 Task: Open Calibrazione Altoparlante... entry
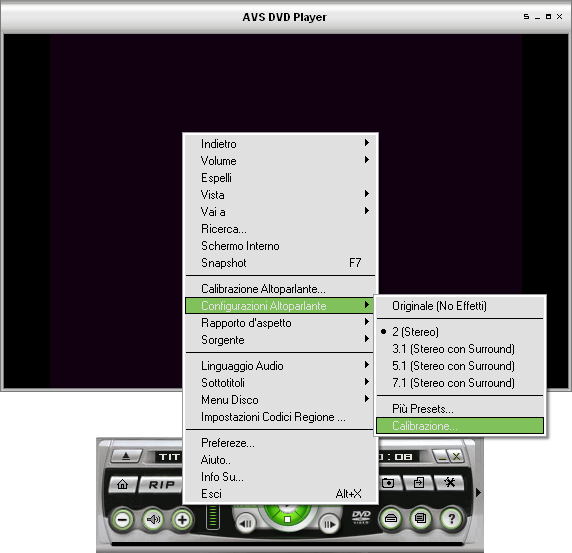[x=280, y=289]
